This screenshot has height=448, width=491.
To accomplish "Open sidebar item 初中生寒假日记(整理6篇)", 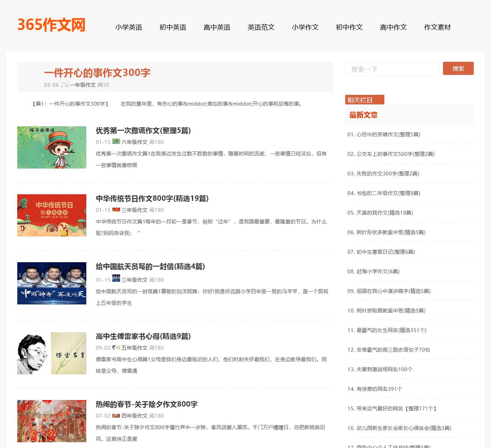I will pos(386,252).
